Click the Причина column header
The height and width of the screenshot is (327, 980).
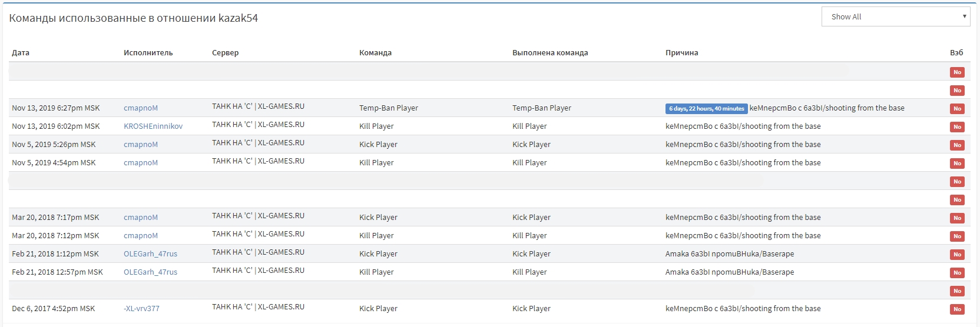[x=681, y=53]
